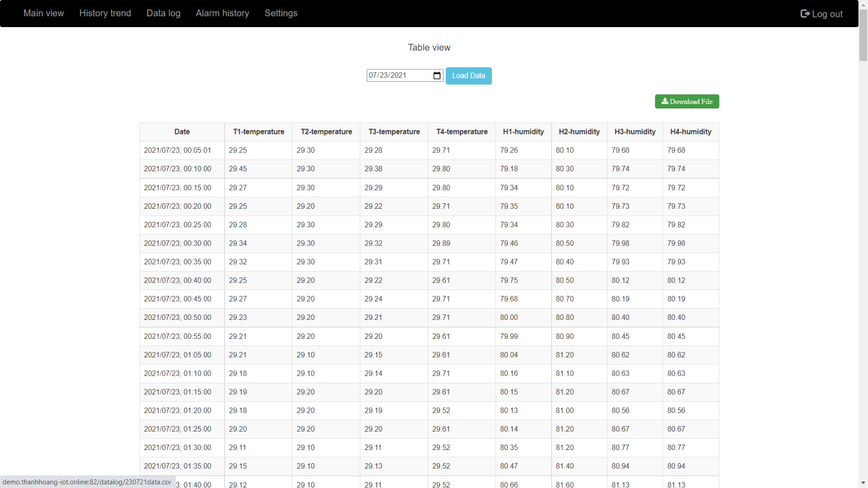Click the Date column header
Image resolution: width=868 pixels, height=488 pixels.
click(182, 132)
